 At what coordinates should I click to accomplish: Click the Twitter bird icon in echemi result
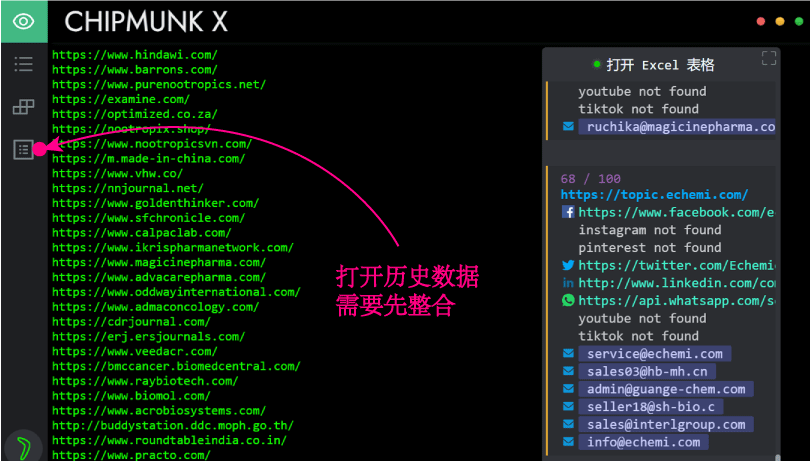tap(568, 265)
